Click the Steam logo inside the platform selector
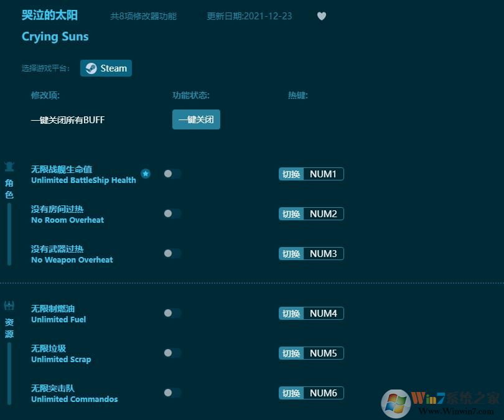 [91, 68]
